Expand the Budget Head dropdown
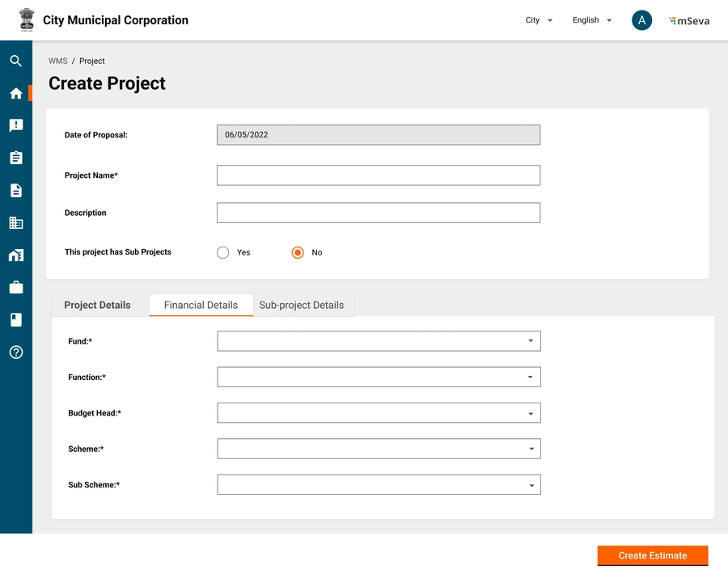Screen dimensions: 728x578 click(379, 413)
